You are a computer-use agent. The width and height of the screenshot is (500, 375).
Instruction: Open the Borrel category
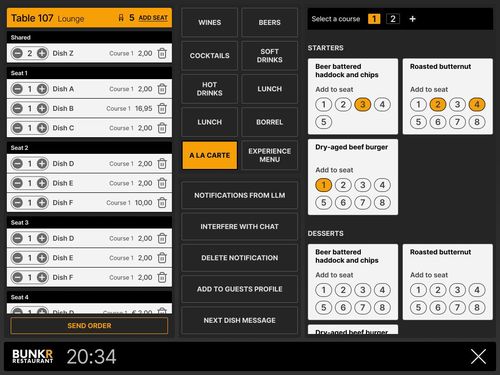pos(269,122)
